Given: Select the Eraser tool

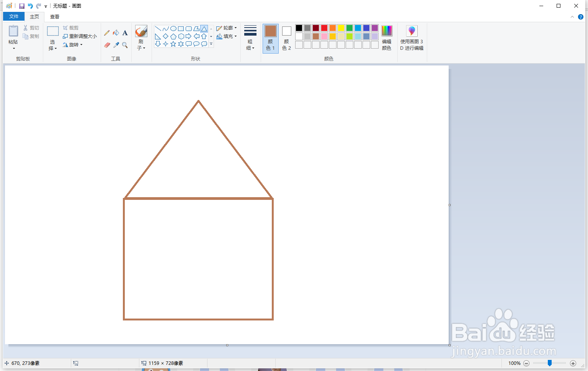Looking at the screenshot, I should (x=107, y=45).
